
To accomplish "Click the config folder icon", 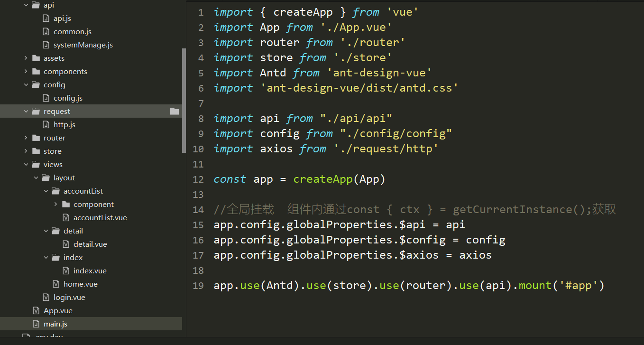I will click(x=36, y=85).
